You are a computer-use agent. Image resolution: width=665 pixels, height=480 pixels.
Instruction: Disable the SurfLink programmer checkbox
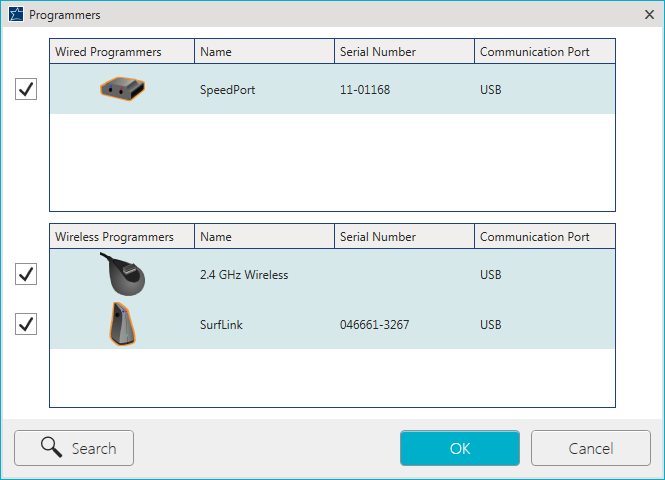[26, 324]
